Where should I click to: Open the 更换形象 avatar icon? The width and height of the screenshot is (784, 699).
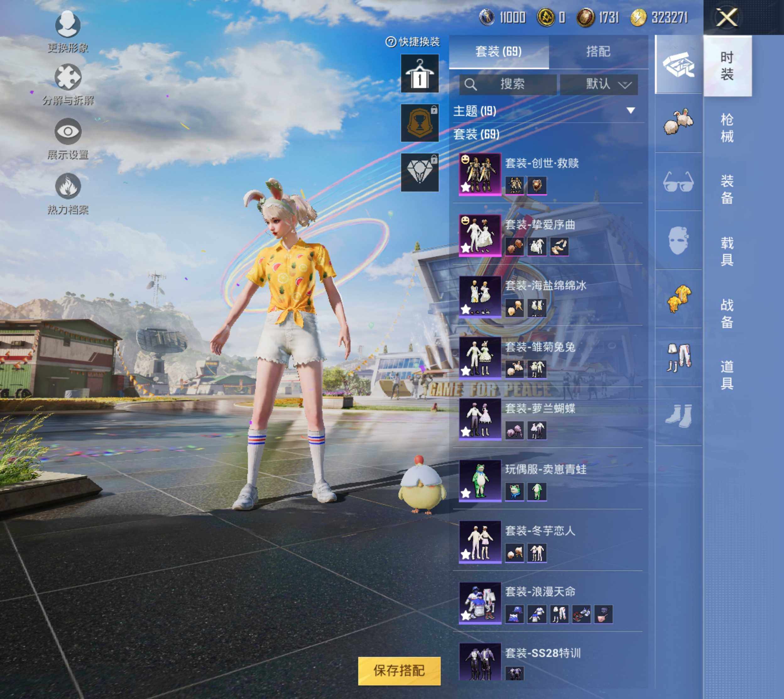point(68,25)
